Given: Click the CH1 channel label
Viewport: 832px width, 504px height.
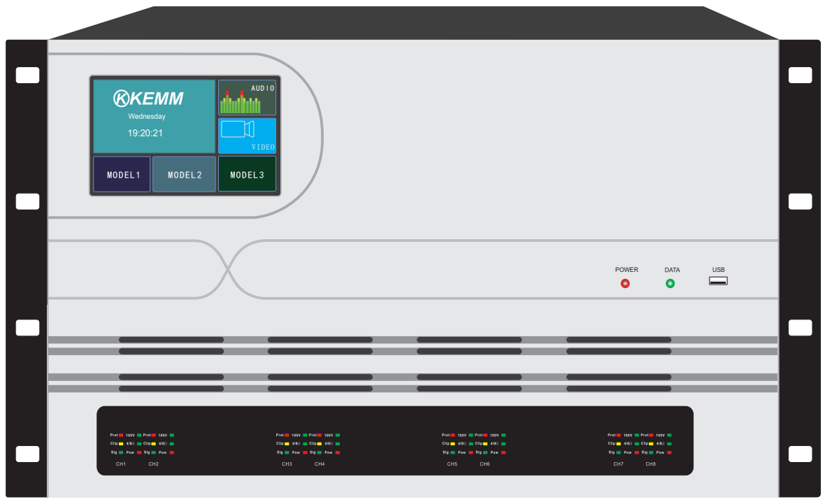Looking at the screenshot, I should coord(120,464).
